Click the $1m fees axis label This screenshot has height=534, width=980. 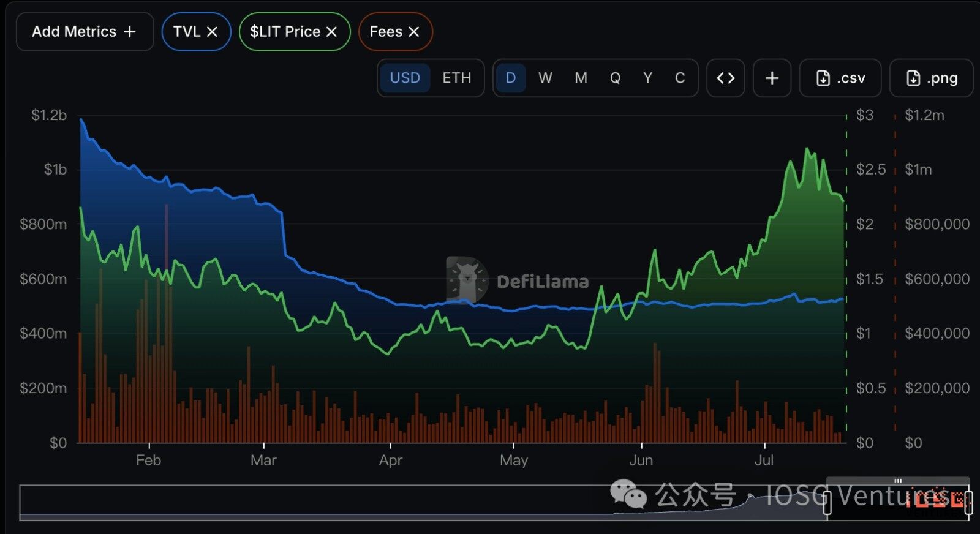pyautogui.click(x=919, y=170)
